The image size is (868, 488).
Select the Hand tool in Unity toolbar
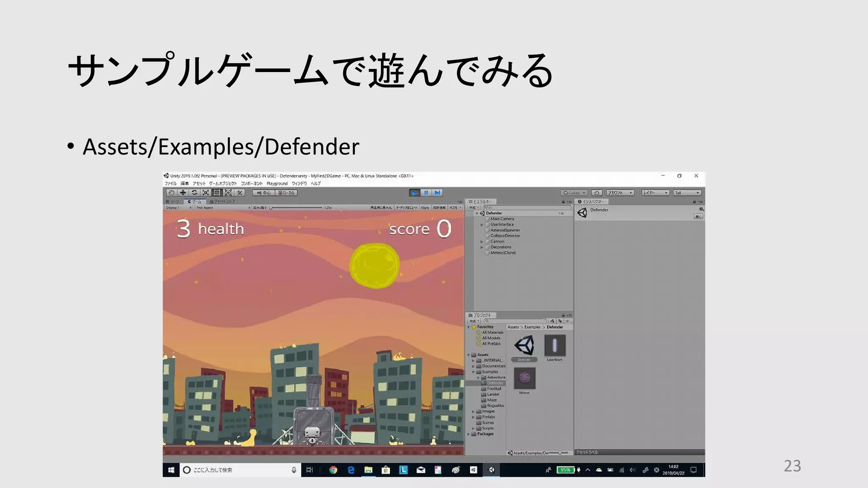[x=171, y=193]
